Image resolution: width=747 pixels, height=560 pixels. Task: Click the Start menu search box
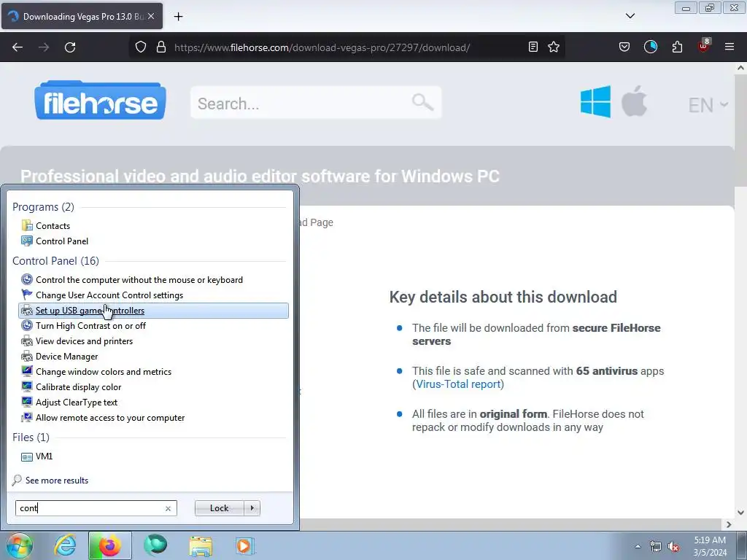click(x=96, y=508)
